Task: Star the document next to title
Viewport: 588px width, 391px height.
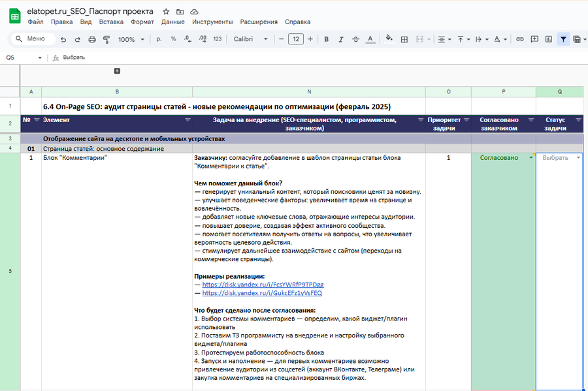Action: (166, 12)
